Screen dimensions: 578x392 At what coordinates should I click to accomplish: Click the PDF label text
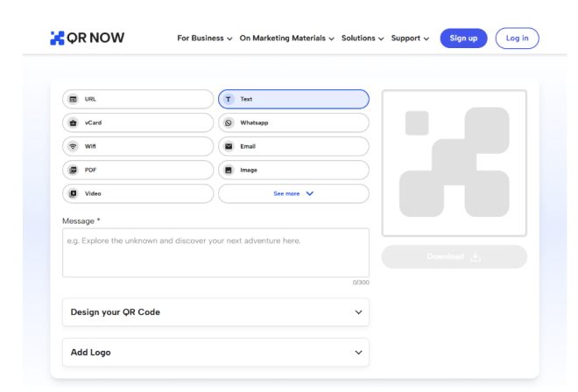pyautogui.click(x=90, y=170)
